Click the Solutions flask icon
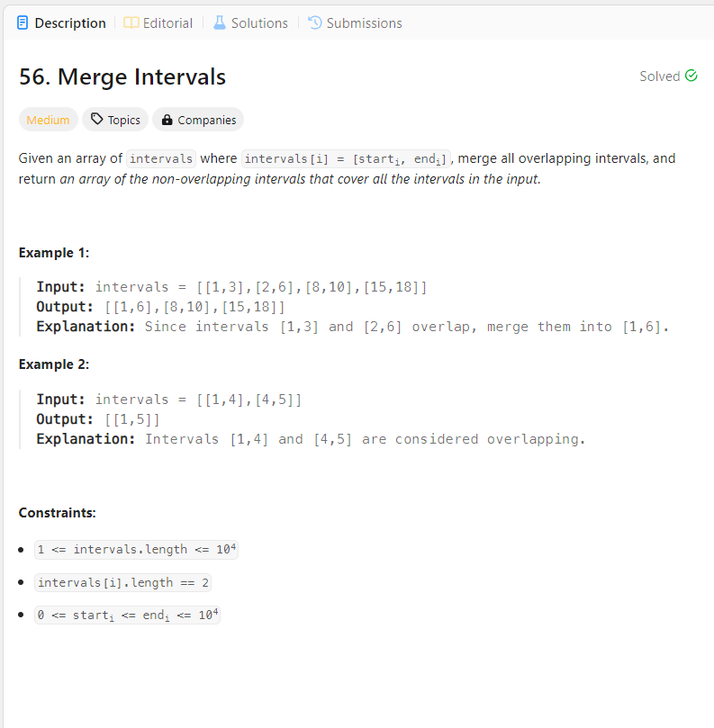Screen dimensions: 714x728 pyautogui.click(x=220, y=22)
